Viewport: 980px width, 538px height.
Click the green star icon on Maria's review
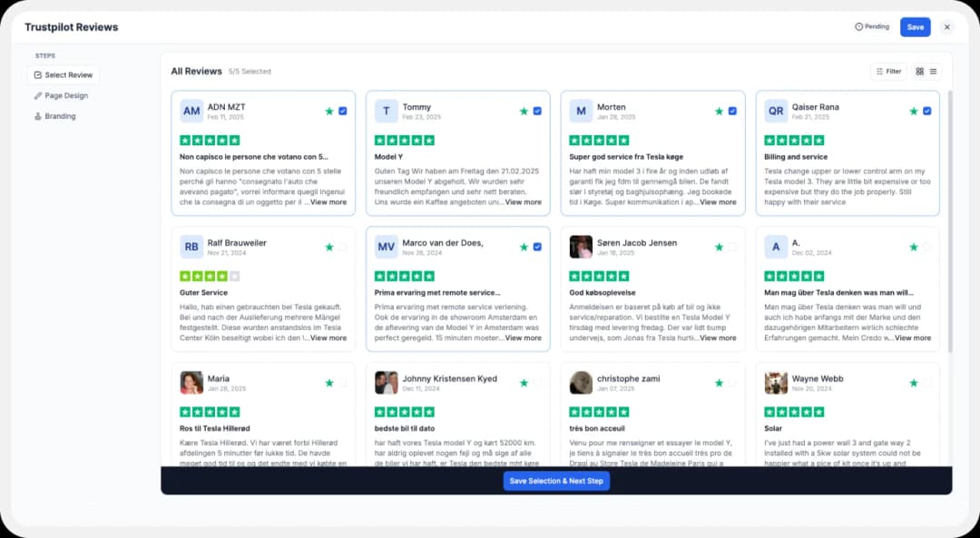[329, 383]
